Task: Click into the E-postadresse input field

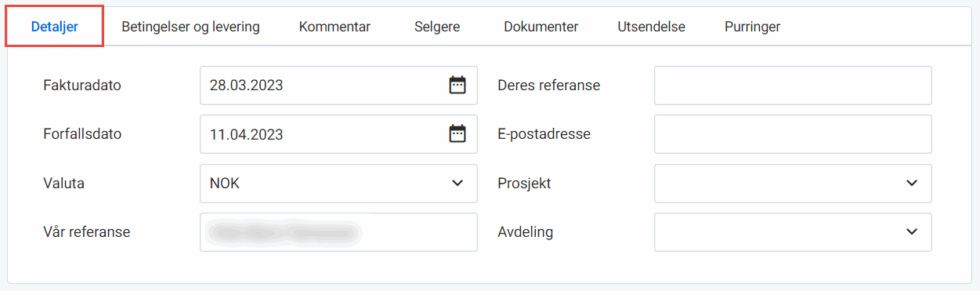Action: click(x=793, y=134)
